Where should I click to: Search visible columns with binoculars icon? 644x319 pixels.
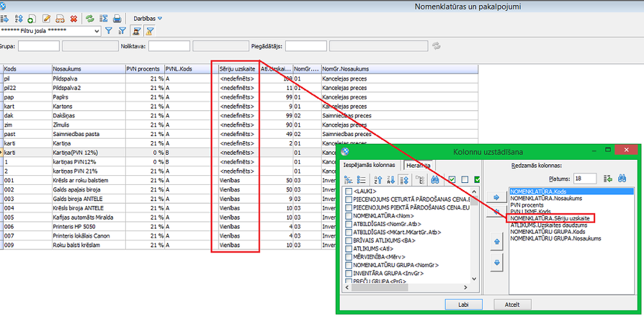tap(622, 178)
